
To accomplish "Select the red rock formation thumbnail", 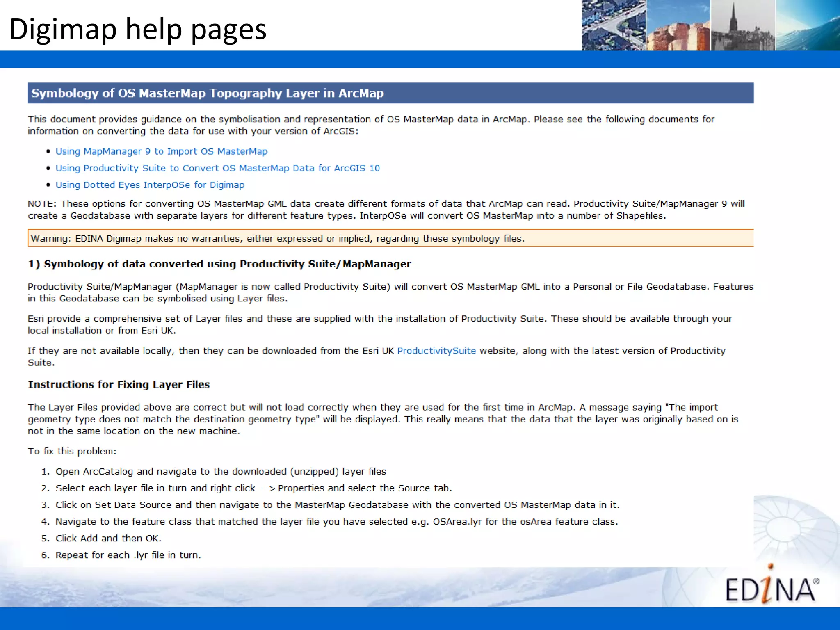I will coord(678,25).
